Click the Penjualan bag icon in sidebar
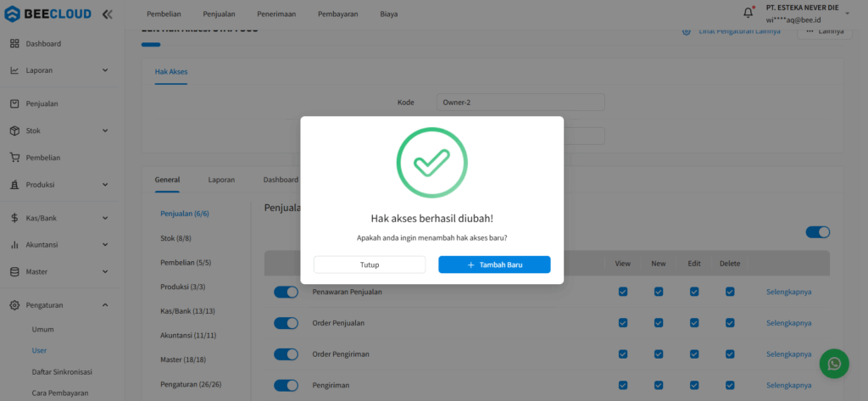 click(14, 103)
